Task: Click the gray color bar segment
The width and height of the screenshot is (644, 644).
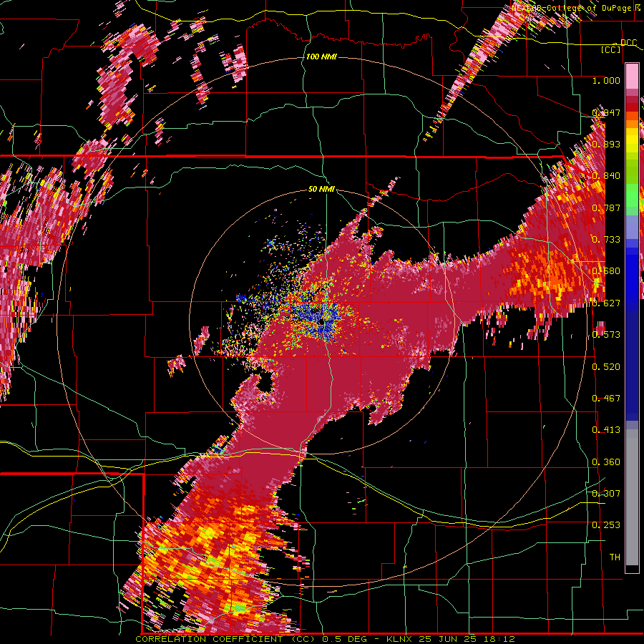Action: click(632, 498)
